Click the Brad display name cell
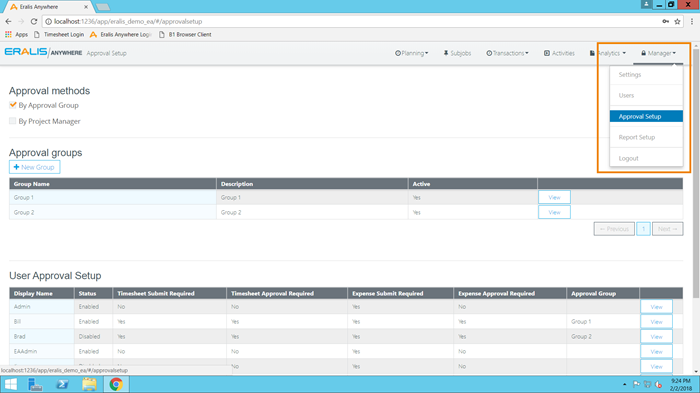 tap(42, 337)
